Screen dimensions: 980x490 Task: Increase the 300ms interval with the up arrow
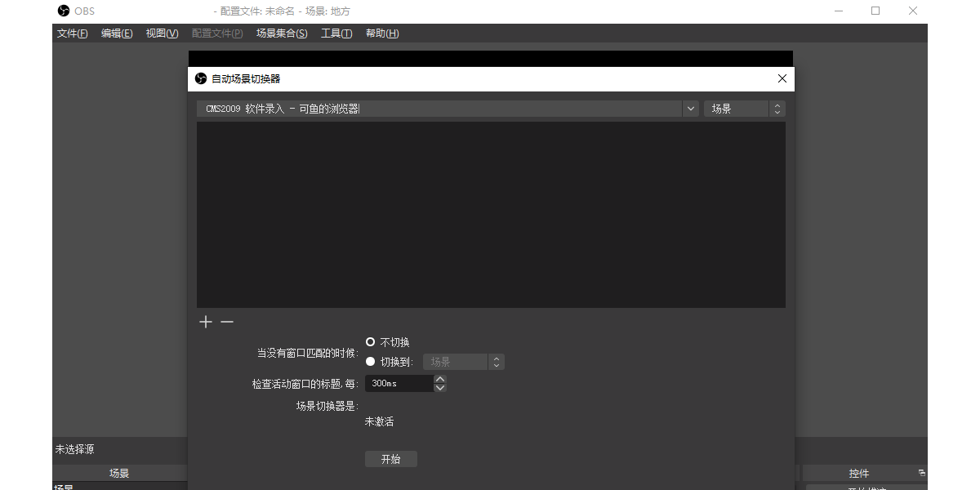[x=439, y=378]
